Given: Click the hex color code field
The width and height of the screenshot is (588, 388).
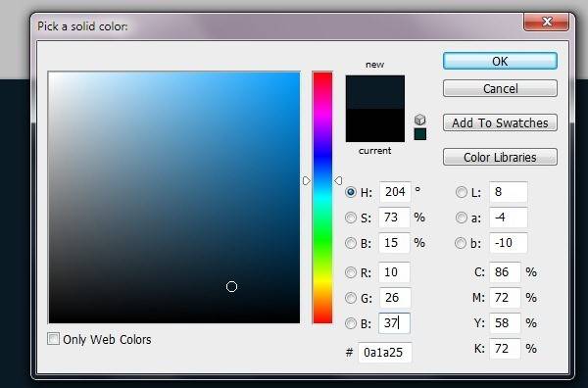Looking at the screenshot, I should tap(384, 353).
